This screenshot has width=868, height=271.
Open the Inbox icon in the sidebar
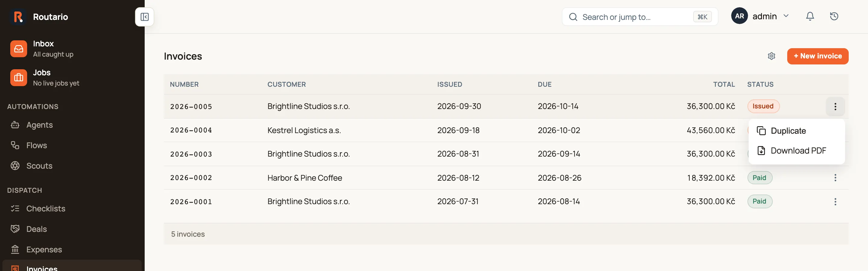coord(18,49)
